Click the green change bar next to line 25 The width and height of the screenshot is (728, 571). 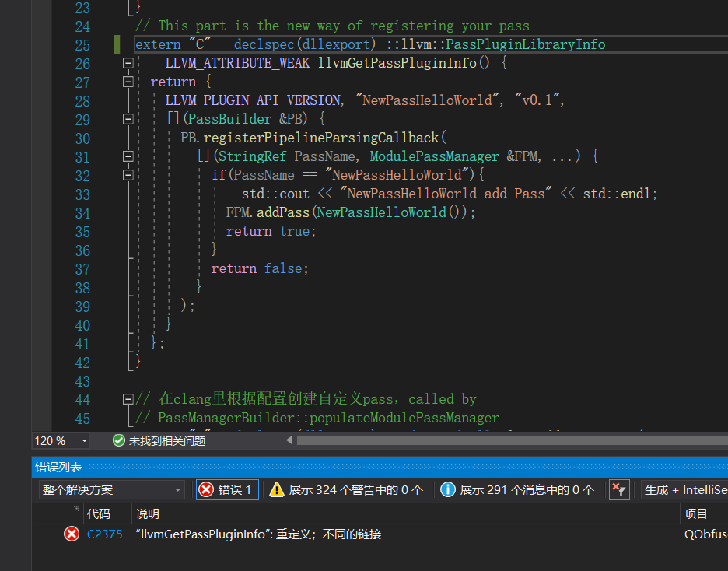pyautogui.click(x=115, y=44)
